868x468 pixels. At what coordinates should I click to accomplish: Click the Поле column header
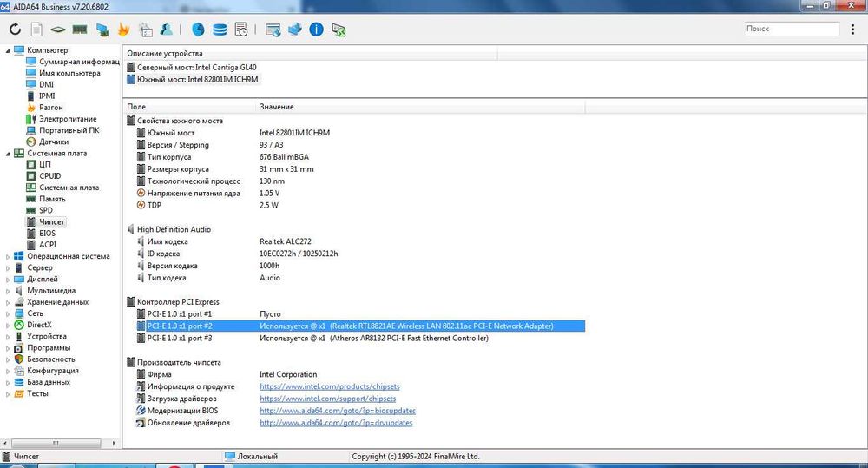click(x=189, y=106)
